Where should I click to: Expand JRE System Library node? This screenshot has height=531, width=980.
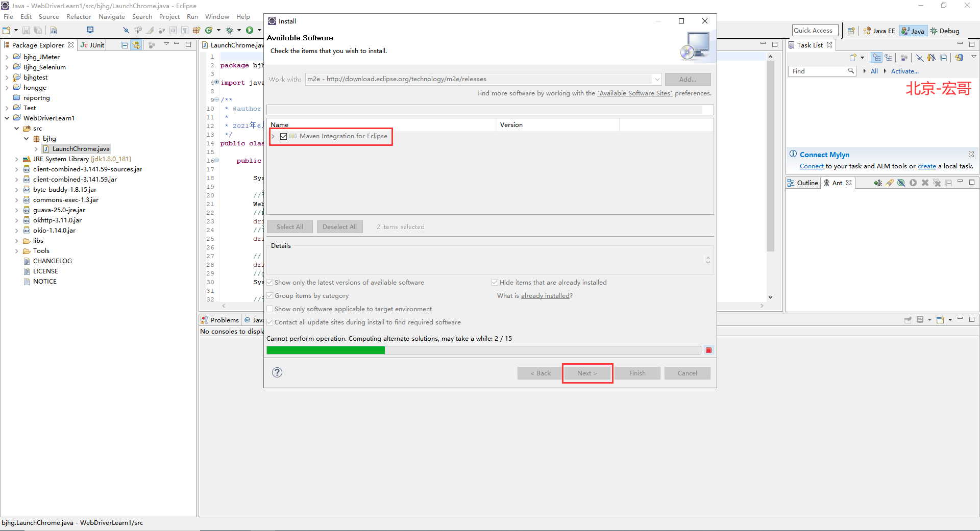click(x=17, y=159)
